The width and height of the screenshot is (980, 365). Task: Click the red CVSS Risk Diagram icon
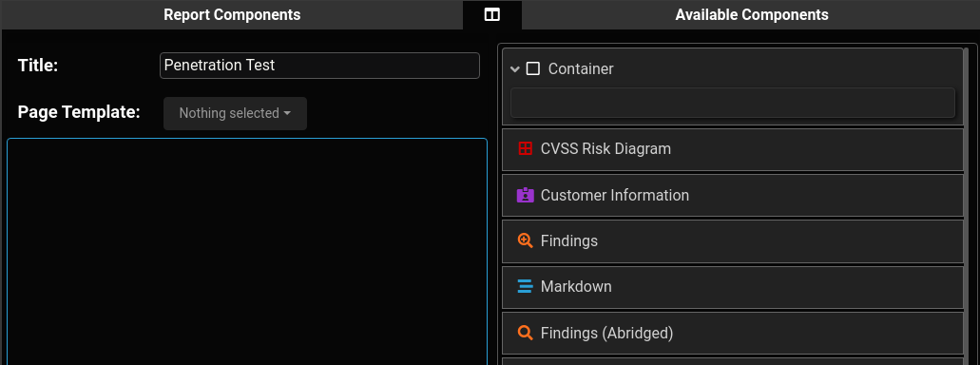pos(525,148)
